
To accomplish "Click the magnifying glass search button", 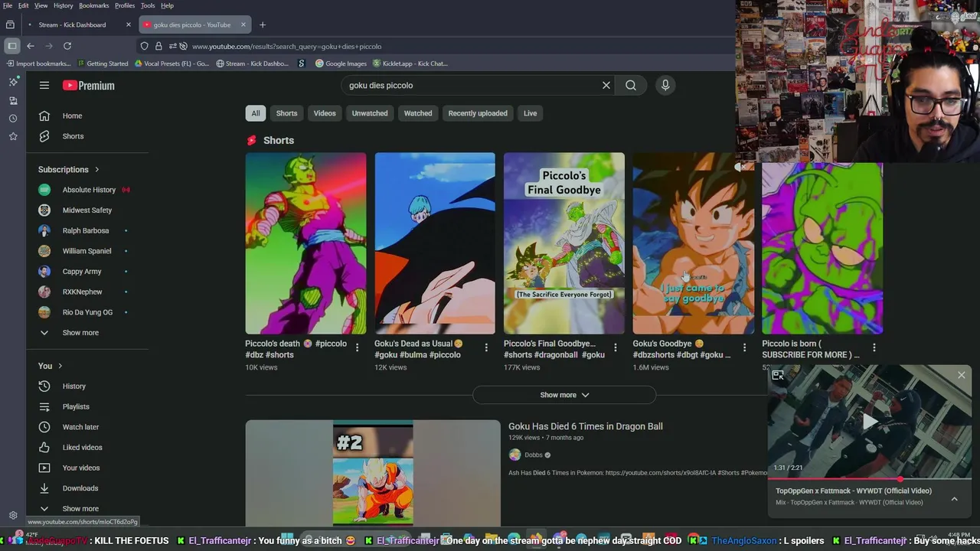I will 631,85.
